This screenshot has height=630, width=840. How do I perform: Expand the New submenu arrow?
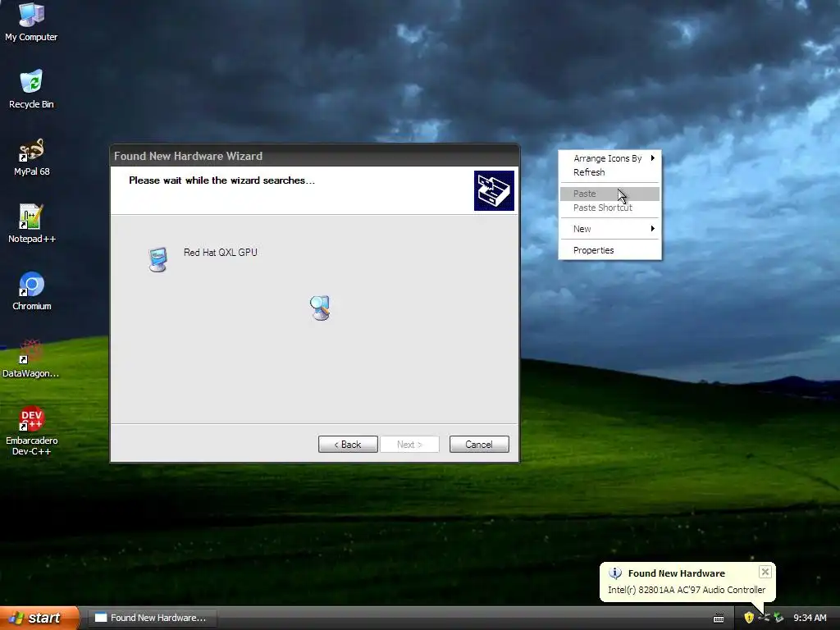coord(652,229)
